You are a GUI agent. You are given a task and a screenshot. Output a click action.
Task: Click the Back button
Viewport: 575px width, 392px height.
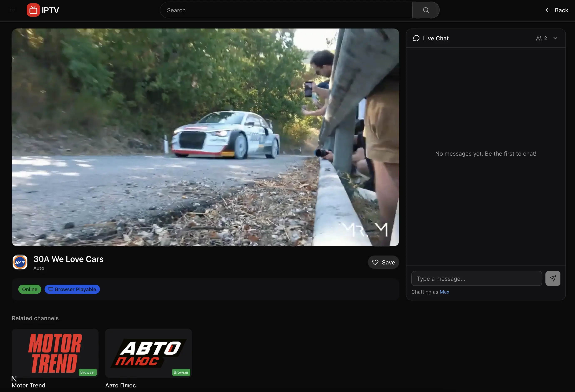point(562,10)
